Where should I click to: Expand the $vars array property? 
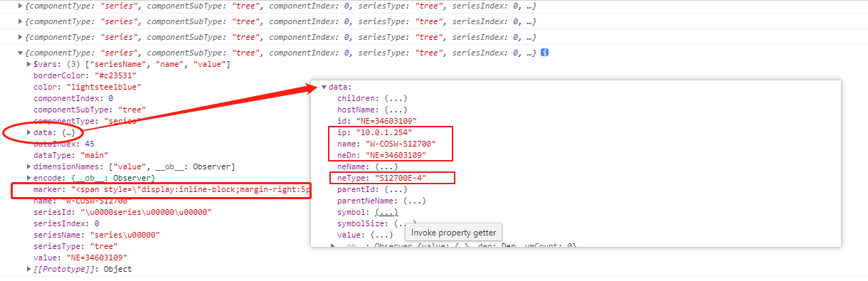(29, 65)
